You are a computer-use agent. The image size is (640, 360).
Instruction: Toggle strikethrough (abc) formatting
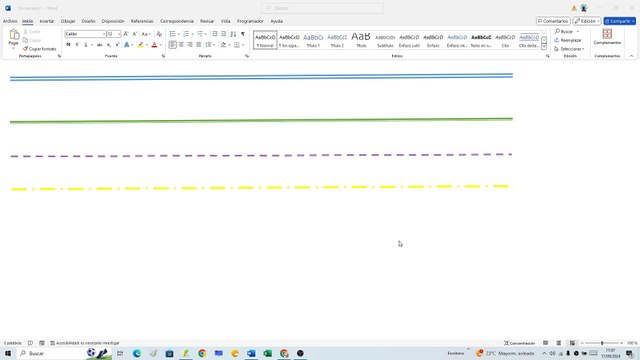click(100, 44)
